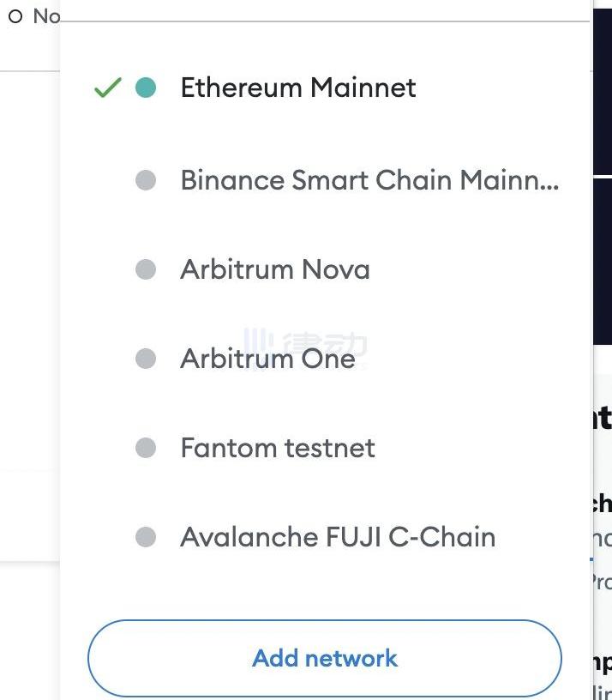Click the teal status dot for Ethereum Mainnet
612x700 pixels.
(x=146, y=87)
